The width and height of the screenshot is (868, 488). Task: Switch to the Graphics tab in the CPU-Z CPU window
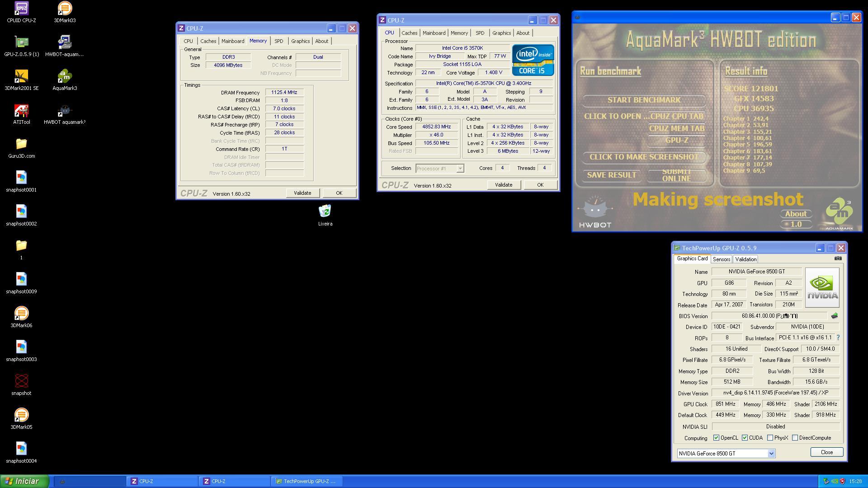point(501,33)
